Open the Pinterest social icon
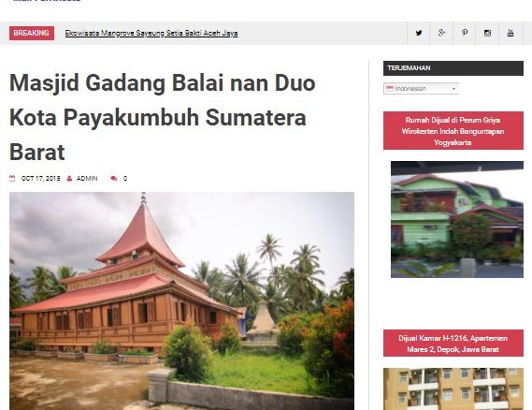 coord(464,33)
